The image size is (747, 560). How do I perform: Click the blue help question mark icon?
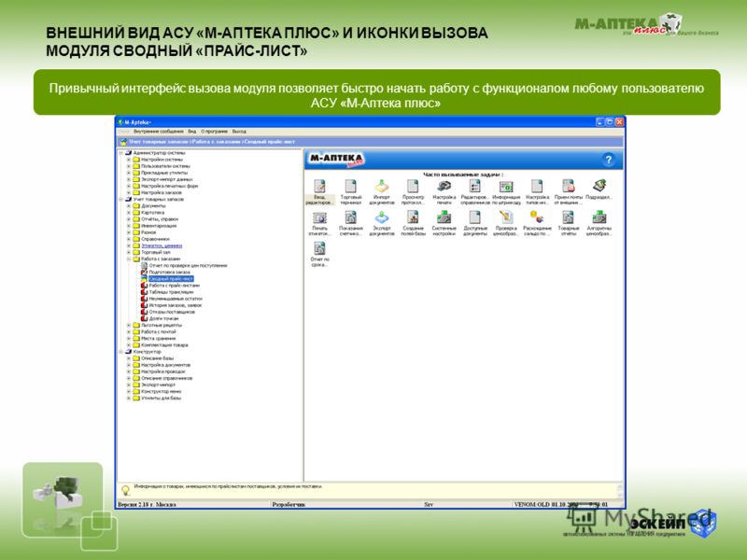[608, 160]
